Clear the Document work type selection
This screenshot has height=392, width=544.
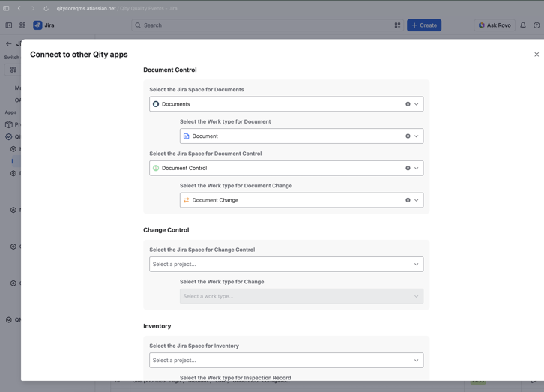(408, 136)
